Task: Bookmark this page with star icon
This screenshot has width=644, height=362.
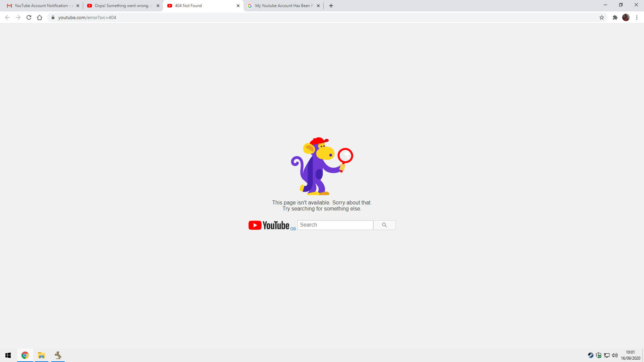Action: pos(602,17)
